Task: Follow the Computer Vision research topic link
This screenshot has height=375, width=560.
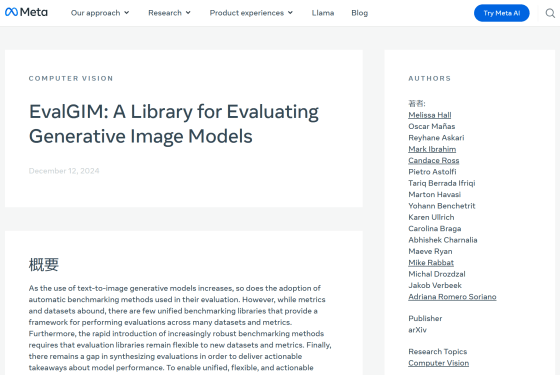Action: point(439,363)
